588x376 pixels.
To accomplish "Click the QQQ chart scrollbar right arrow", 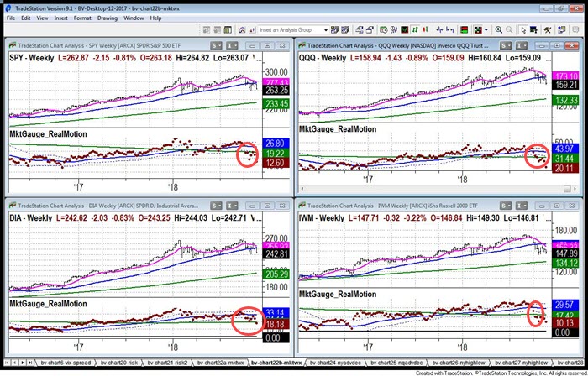I will [575, 189].
